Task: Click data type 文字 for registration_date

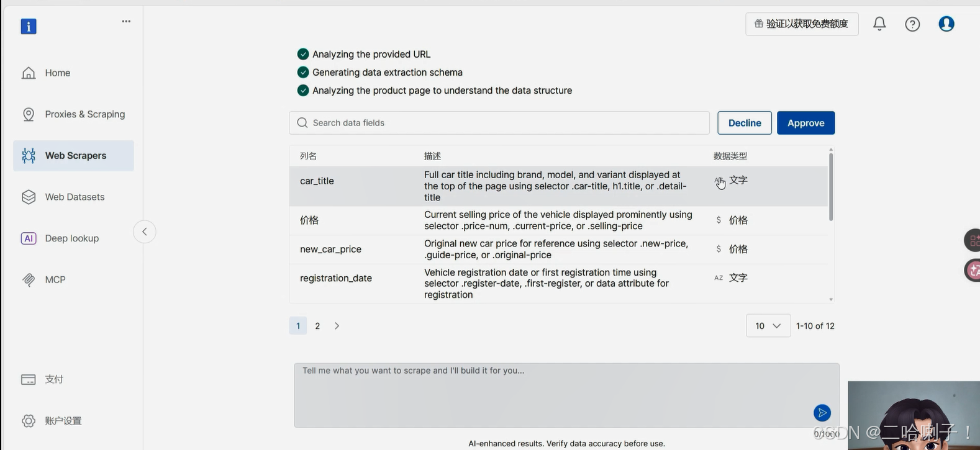Action: click(x=738, y=278)
